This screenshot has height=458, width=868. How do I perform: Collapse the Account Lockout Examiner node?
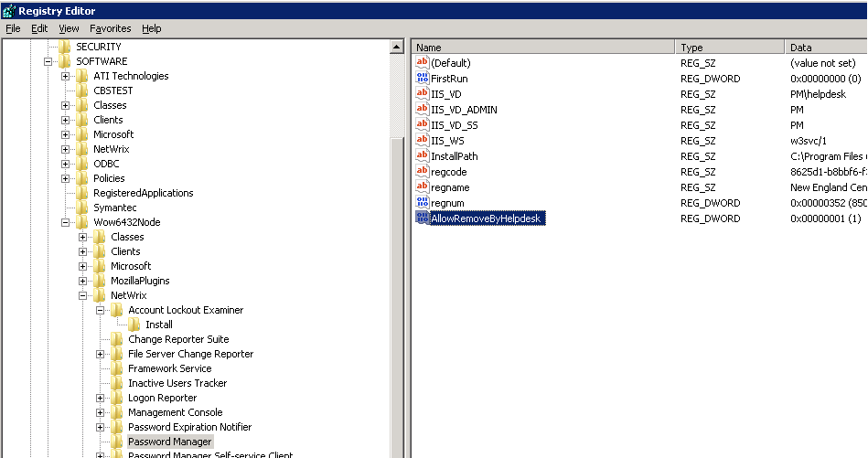pos(101,310)
